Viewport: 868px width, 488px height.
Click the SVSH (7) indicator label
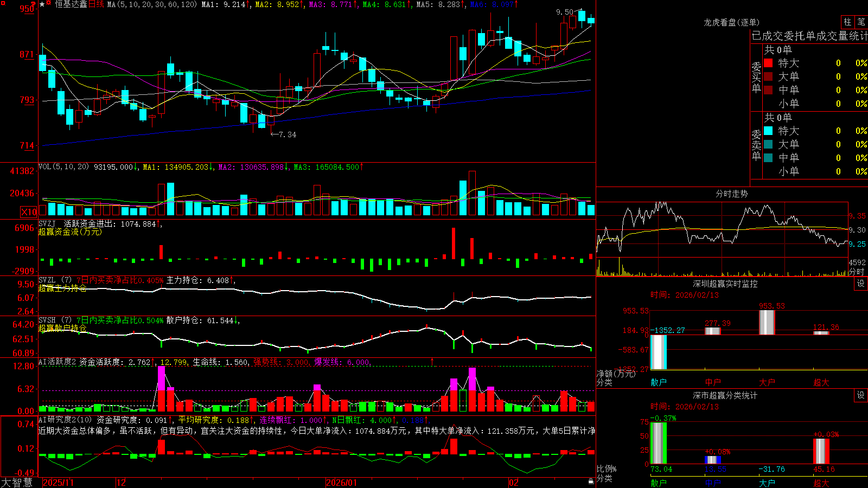(x=55, y=320)
